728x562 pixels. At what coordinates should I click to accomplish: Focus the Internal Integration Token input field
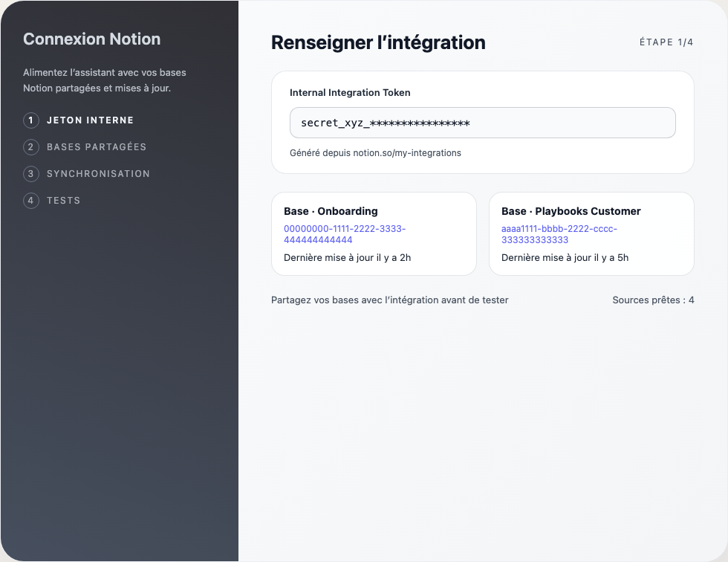[482, 123]
